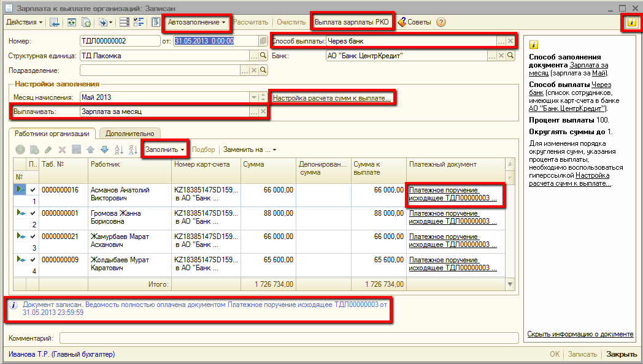The width and height of the screenshot is (643, 364).
Task: Click the help question mark icon
Action: coord(441,22)
